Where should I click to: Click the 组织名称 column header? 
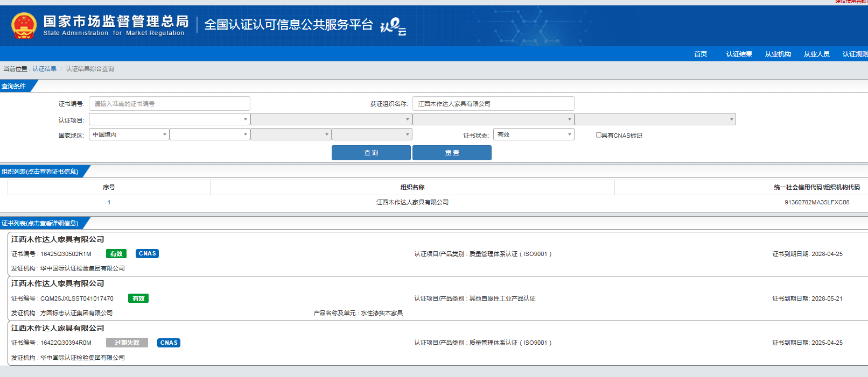coord(412,187)
